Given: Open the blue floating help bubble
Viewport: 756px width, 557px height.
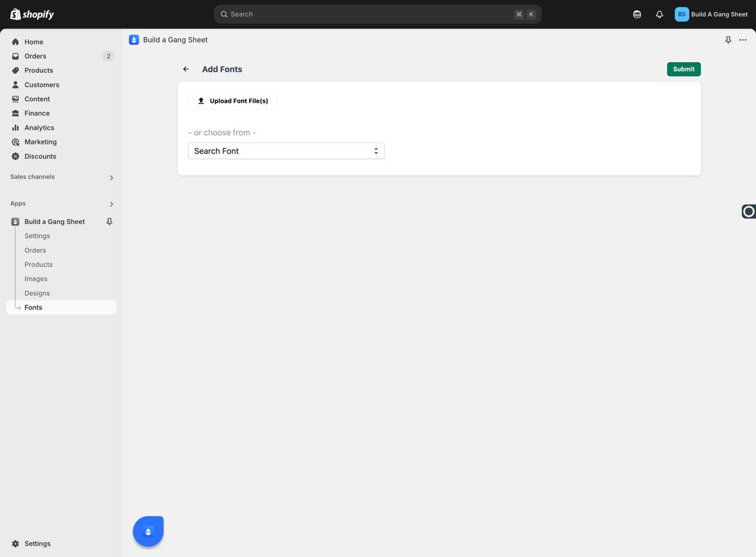Looking at the screenshot, I should pos(148,531).
